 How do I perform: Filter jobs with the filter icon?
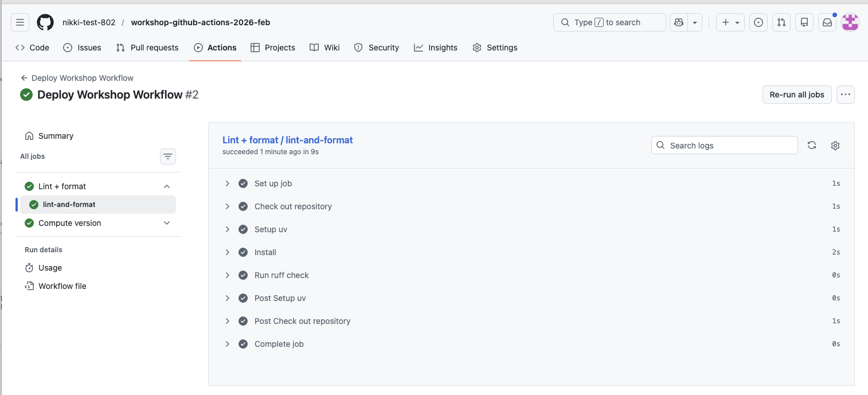167,156
